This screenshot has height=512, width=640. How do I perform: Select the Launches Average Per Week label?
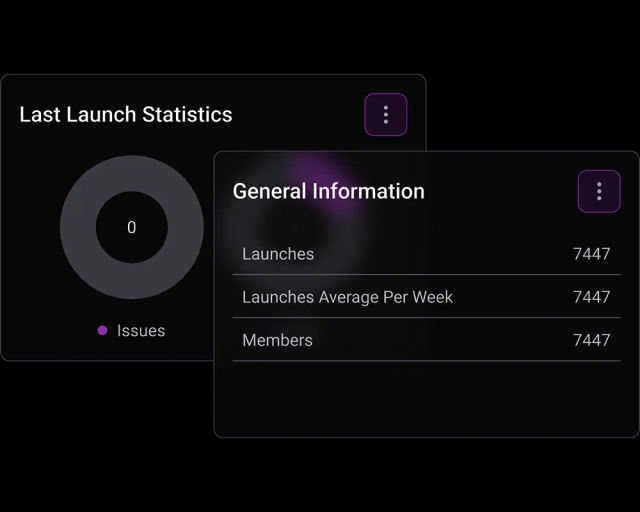click(347, 297)
